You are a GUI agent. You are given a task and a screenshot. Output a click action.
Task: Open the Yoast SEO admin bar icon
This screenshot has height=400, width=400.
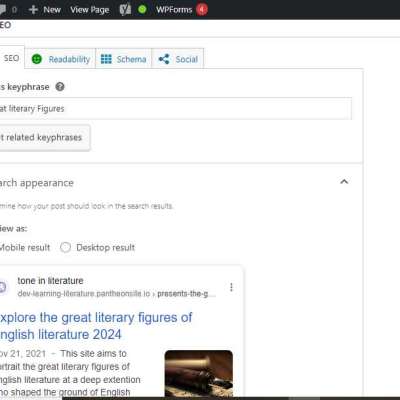125,10
